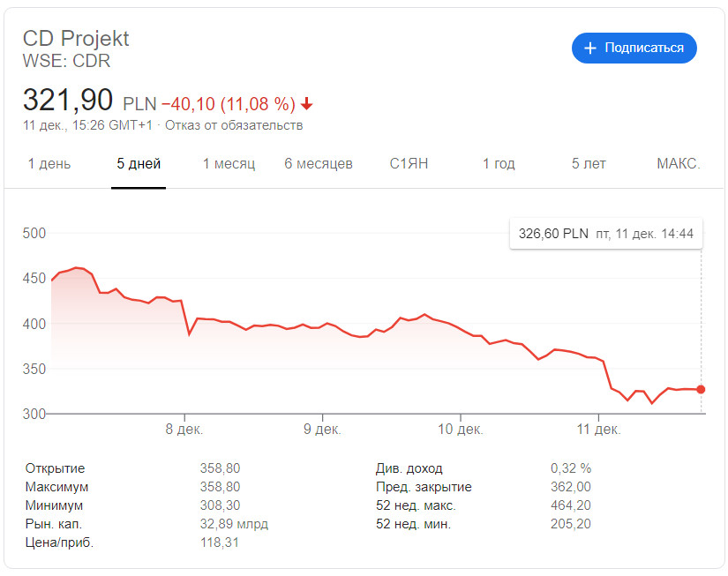The width and height of the screenshot is (728, 576).
Task: Open the С1ЯН year-to-date tab
Action: click(x=409, y=164)
